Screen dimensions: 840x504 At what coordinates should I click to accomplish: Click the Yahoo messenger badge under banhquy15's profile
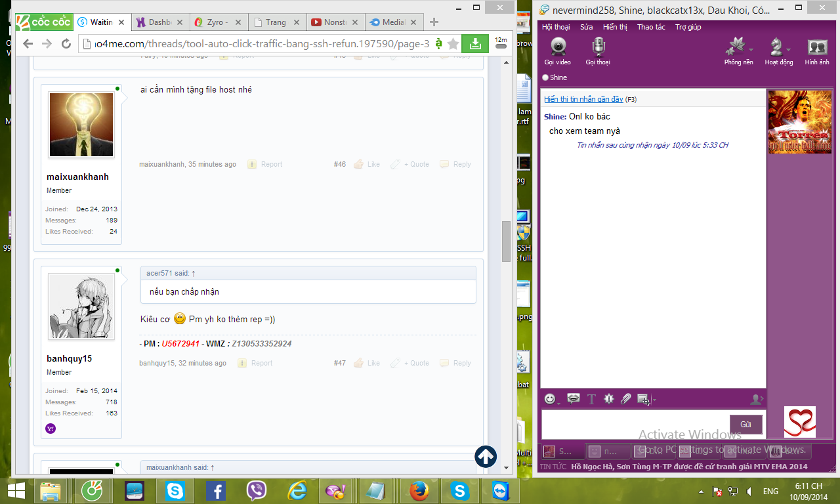[51, 429]
